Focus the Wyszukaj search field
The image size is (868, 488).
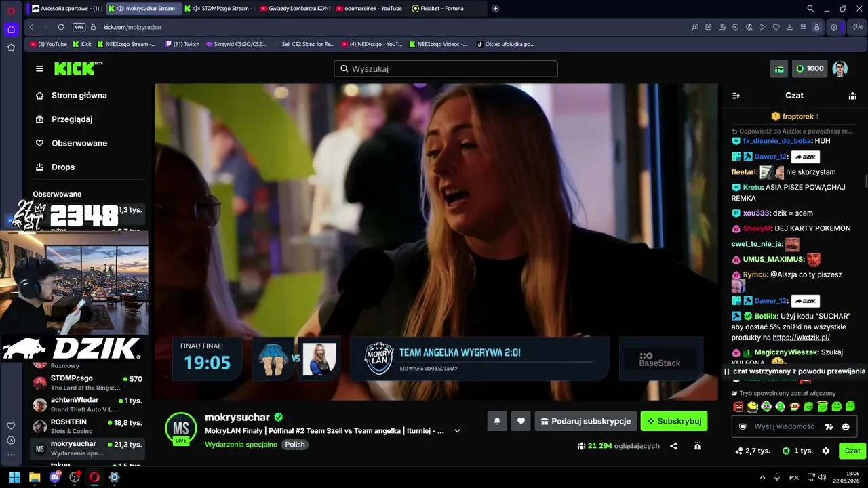(x=446, y=68)
